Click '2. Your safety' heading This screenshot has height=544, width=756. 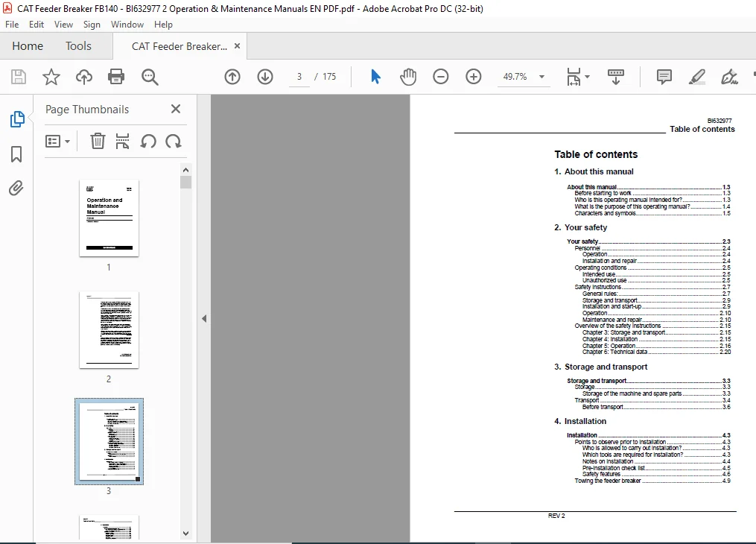580,227
